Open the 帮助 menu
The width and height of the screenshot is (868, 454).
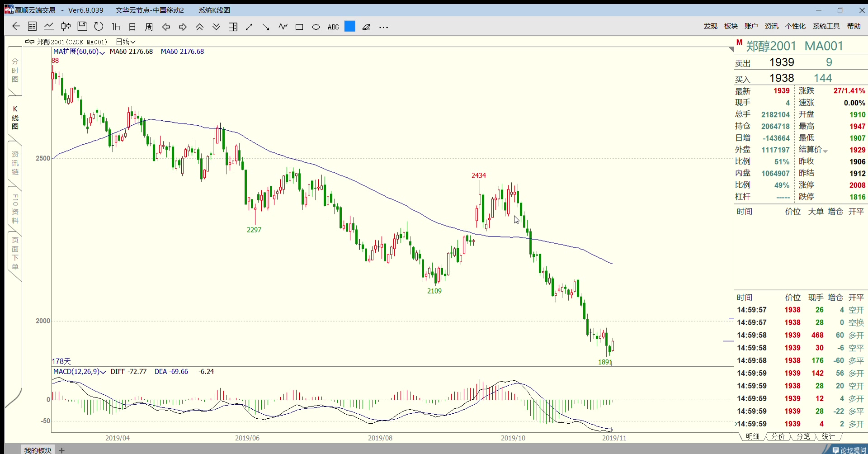tap(854, 26)
